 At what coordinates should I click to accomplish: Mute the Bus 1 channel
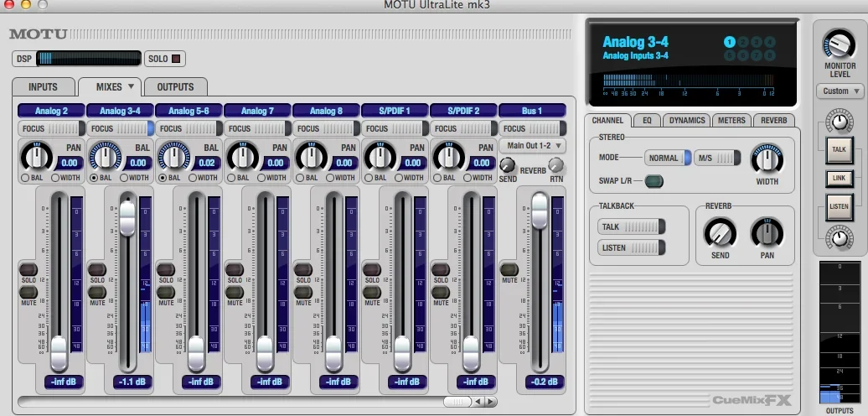coord(509,269)
